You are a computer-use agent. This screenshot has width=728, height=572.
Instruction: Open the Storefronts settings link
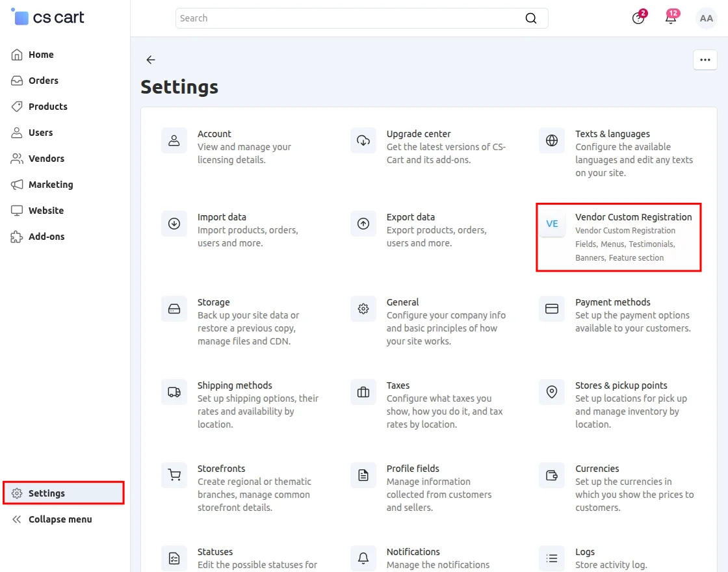(x=221, y=469)
